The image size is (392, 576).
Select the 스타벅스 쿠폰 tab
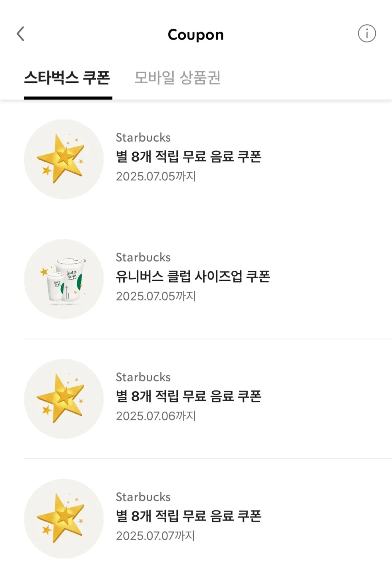pyautogui.click(x=67, y=77)
